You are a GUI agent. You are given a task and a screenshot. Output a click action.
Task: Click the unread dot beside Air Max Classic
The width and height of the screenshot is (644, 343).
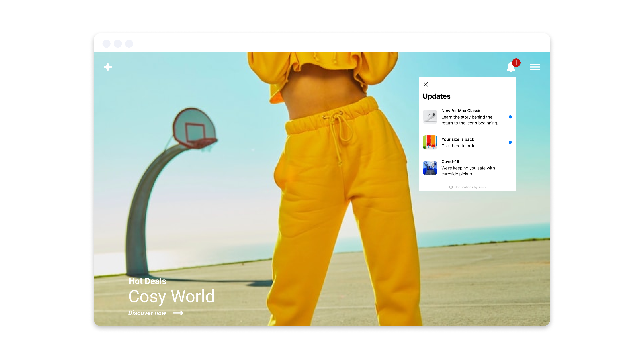[510, 117]
